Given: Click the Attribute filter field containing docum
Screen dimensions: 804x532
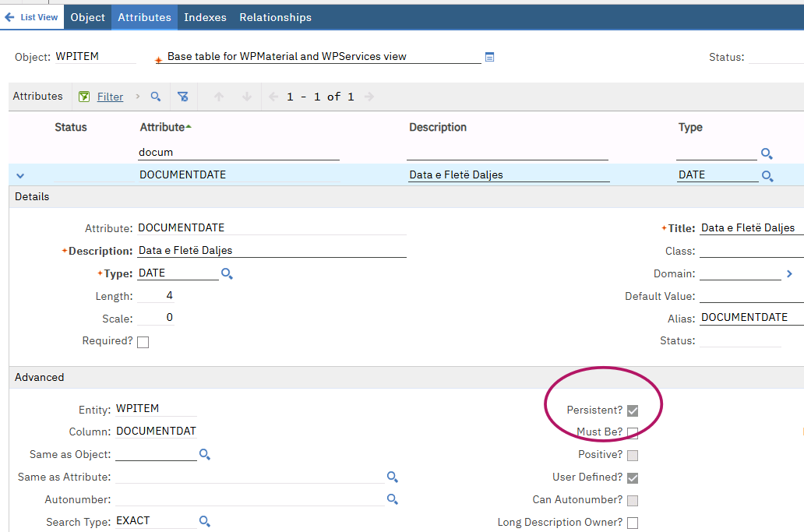Looking at the screenshot, I should (238, 153).
